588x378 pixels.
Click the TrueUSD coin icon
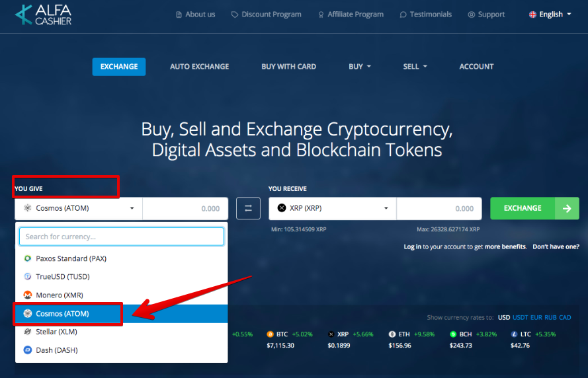tap(27, 276)
